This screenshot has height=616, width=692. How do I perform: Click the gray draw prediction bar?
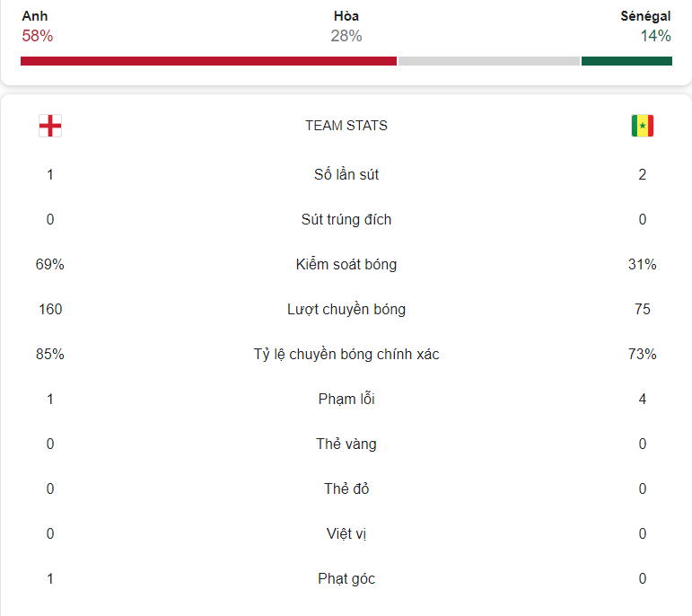(x=488, y=61)
